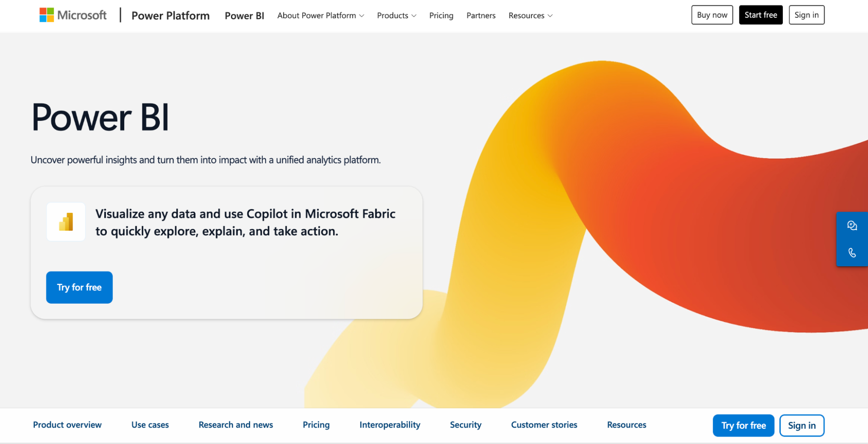Go to Power Platform home link
Screen dimensions: 868x444
170,16
